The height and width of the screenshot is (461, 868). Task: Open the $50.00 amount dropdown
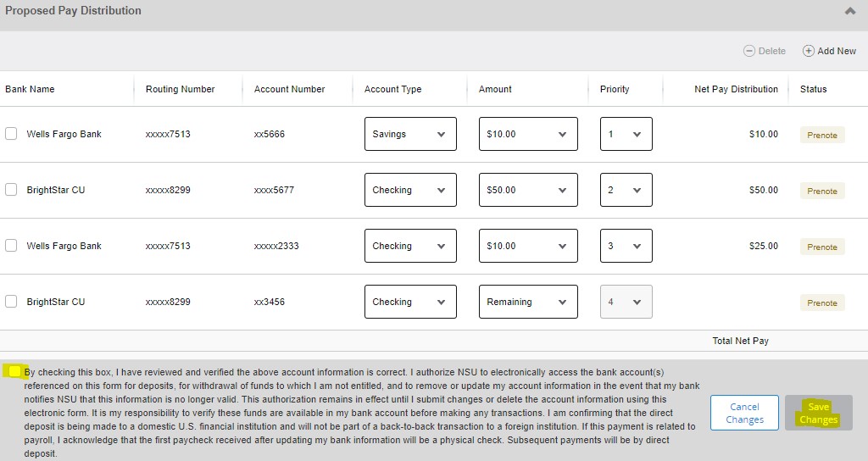[x=528, y=190]
